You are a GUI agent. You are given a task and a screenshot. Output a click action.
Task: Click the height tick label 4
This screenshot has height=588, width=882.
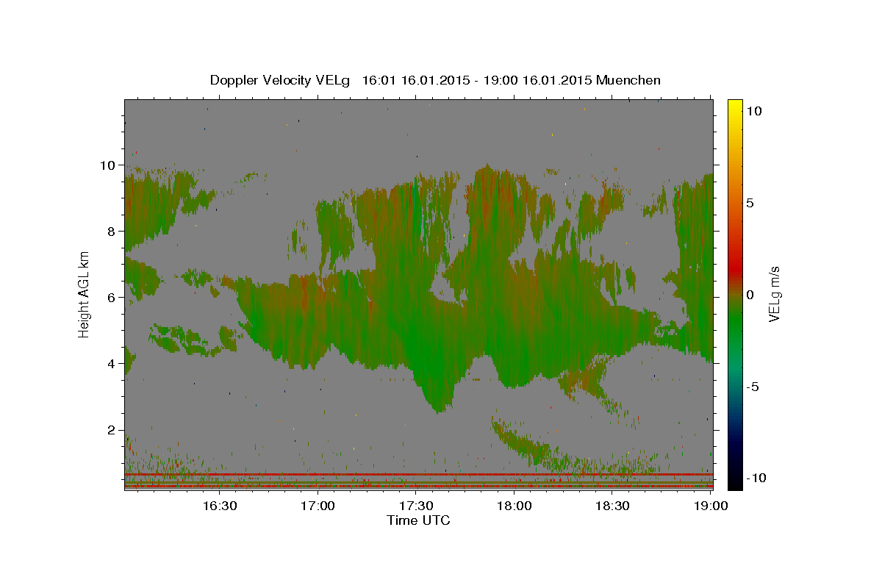tap(112, 364)
